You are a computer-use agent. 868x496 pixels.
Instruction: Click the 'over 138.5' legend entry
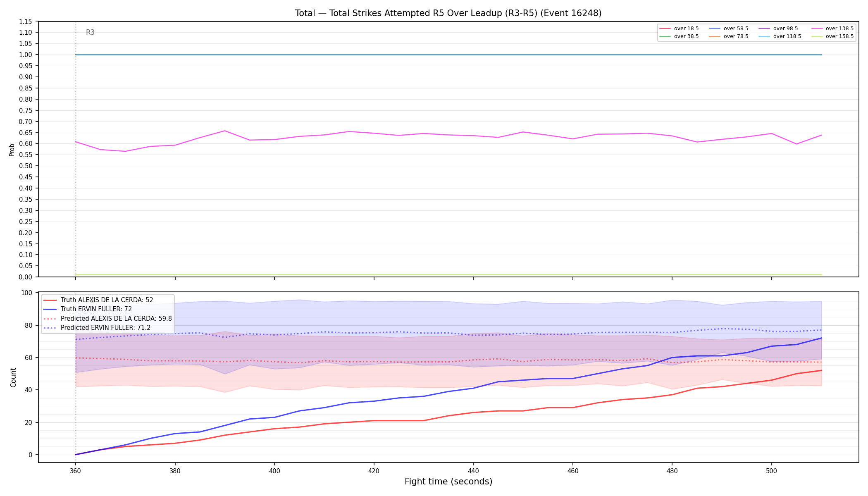click(832, 29)
